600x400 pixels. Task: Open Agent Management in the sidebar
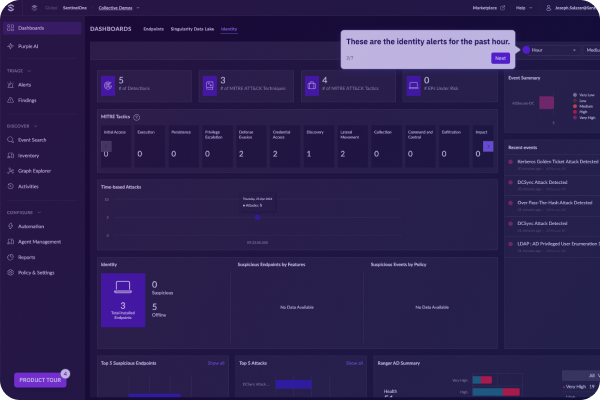[40, 241]
